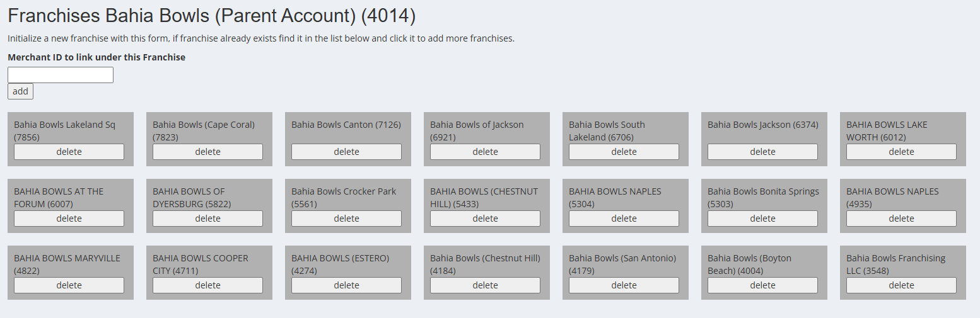Delete BAHIA BOWLS NAPLES (4935)
Image resolution: width=980 pixels, height=318 pixels.
tap(901, 219)
